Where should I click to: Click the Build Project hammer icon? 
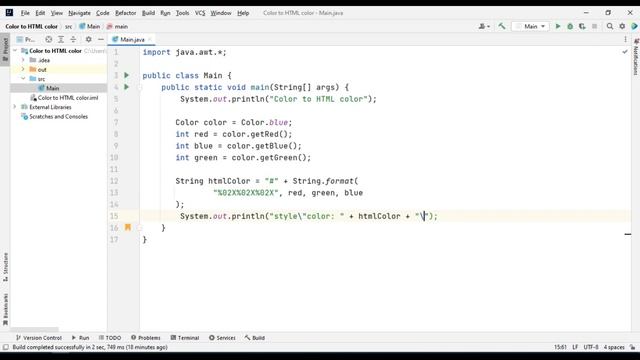[x=502, y=26]
